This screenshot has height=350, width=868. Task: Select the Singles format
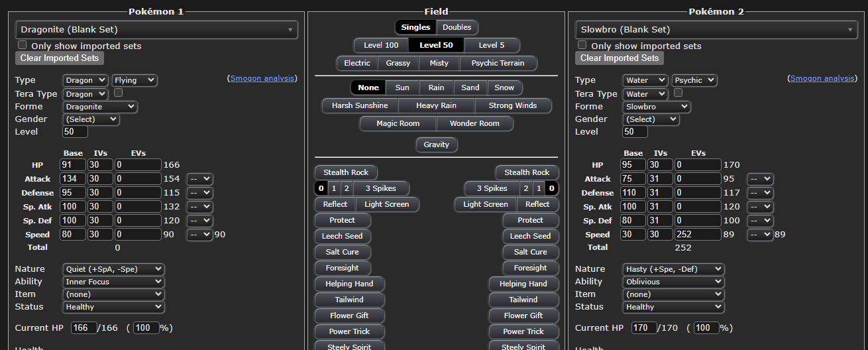click(x=415, y=27)
